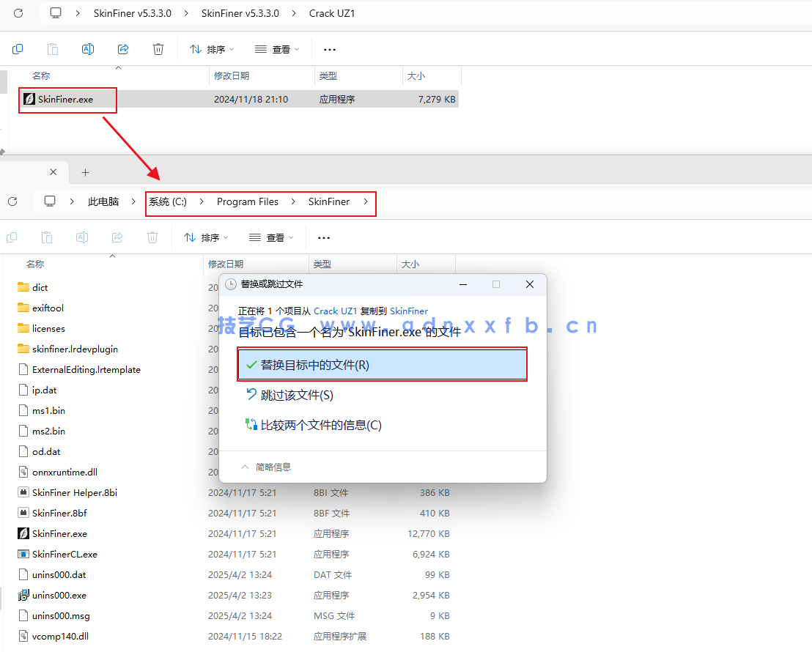Click the Copy icon in top toolbar

[x=18, y=49]
